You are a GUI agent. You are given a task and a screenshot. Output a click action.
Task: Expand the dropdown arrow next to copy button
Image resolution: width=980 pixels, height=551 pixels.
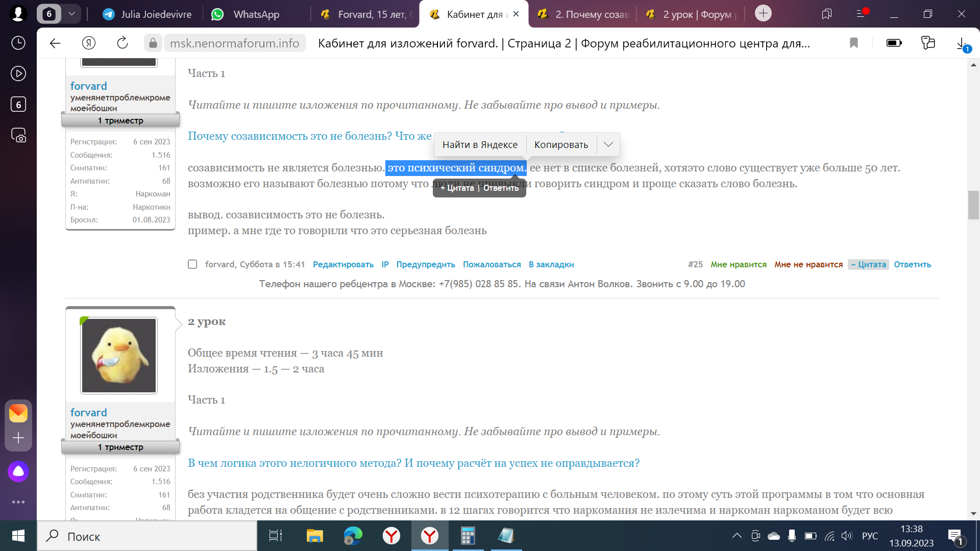(x=608, y=144)
